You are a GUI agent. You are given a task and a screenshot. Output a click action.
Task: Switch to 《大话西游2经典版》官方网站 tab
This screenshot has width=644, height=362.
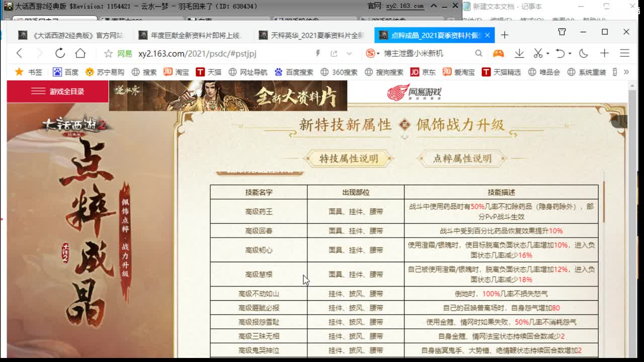71,35
